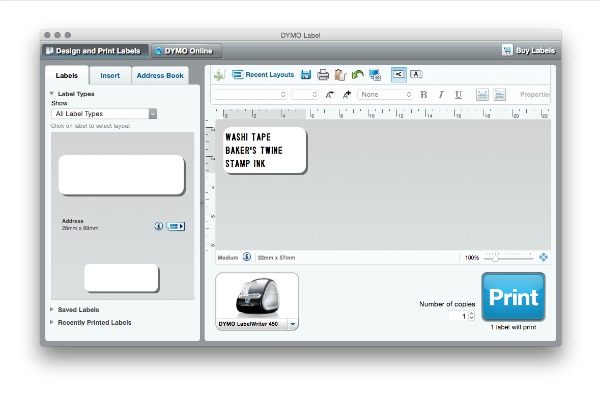Switch to the Address Book tab
This screenshot has height=396, width=600.
[160, 76]
